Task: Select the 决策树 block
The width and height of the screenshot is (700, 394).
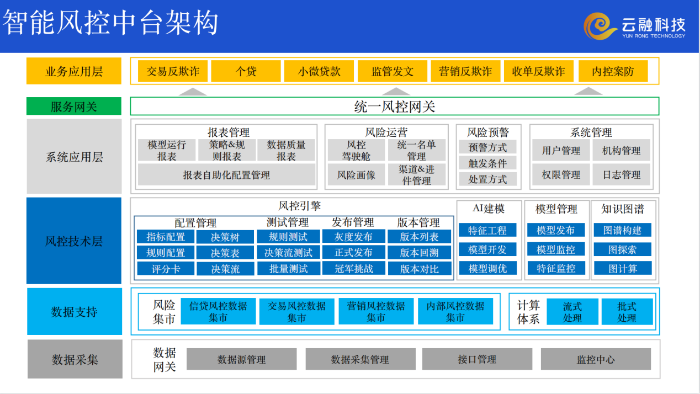Action: pyautogui.click(x=225, y=237)
